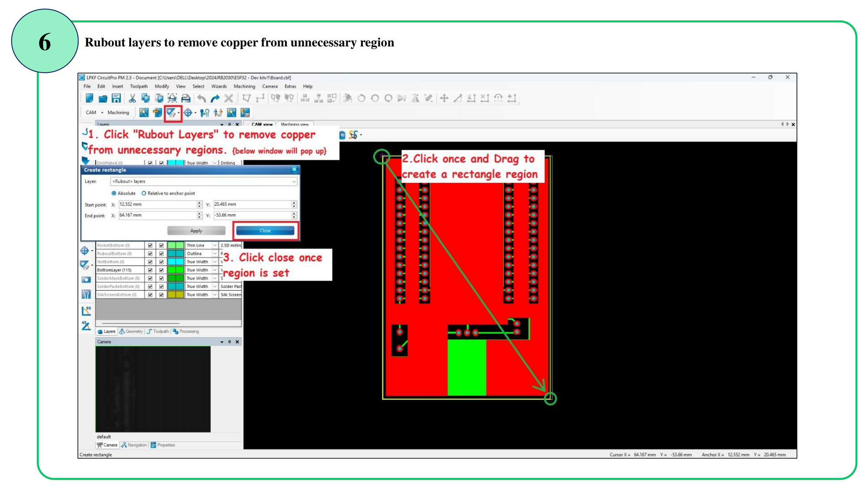
Task: Open the Machining menu
Action: [x=244, y=86]
